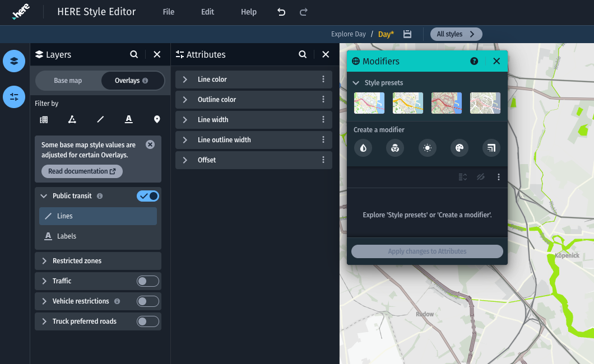Select the Lines layer
Image resolution: width=594 pixels, height=364 pixels.
click(98, 216)
